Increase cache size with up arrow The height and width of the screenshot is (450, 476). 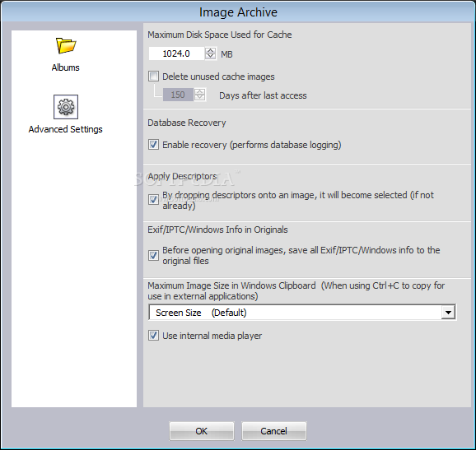tap(210, 51)
